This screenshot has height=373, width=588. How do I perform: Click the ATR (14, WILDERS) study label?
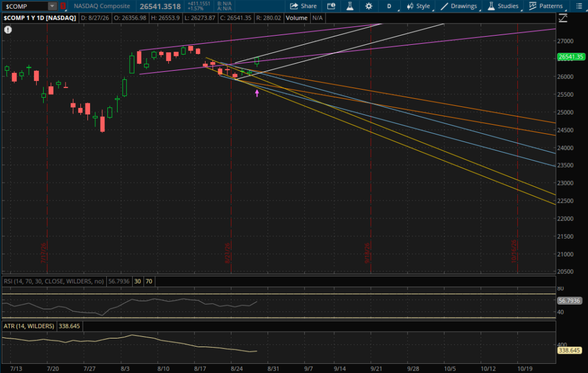[29, 326]
